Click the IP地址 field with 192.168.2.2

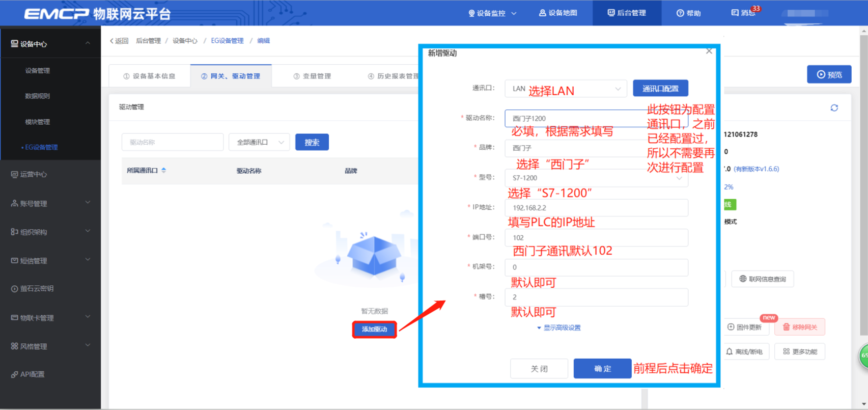tap(596, 208)
